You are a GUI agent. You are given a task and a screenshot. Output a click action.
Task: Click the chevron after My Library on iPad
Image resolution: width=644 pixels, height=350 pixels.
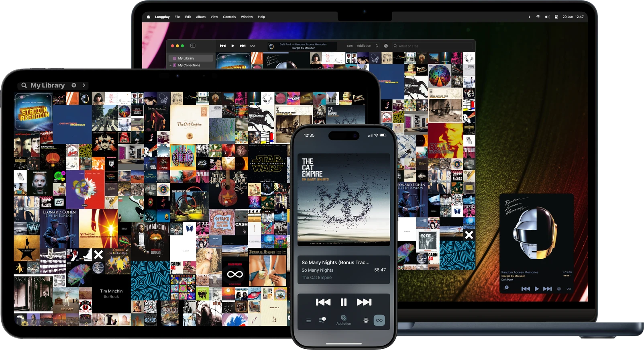coord(84,85)
